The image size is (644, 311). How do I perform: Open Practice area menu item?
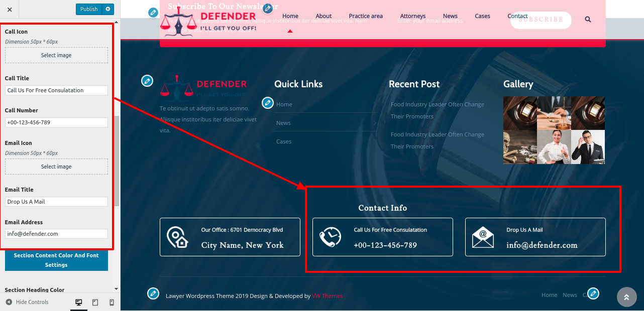pyautogui.click(x=366, y=16)
